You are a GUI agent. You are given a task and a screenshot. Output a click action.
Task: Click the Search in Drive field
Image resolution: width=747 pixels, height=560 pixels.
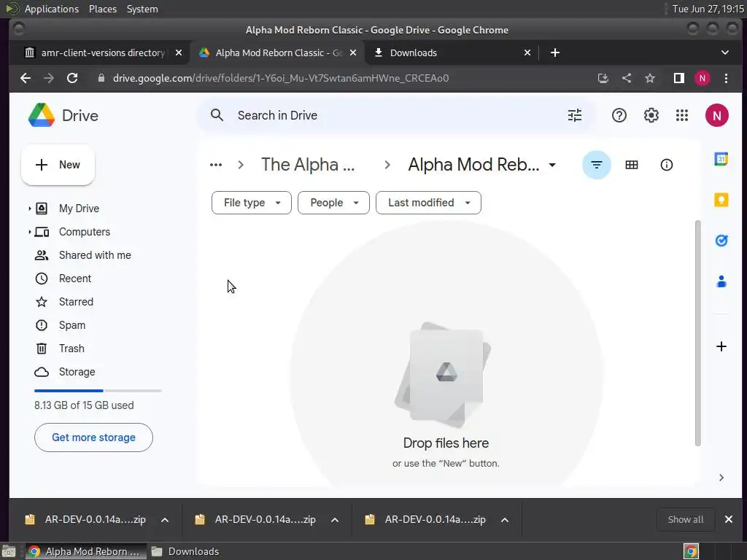395,115
